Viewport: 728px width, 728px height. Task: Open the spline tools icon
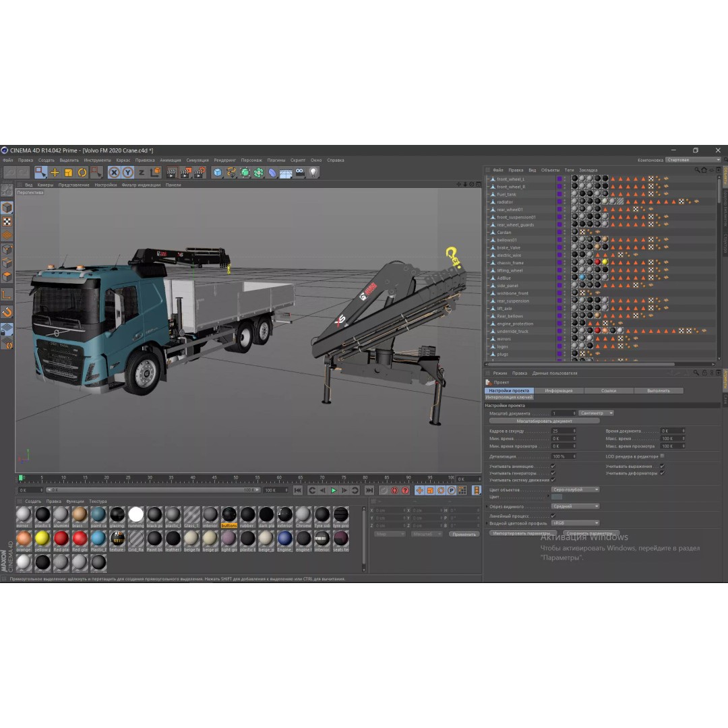pos(231,173)
